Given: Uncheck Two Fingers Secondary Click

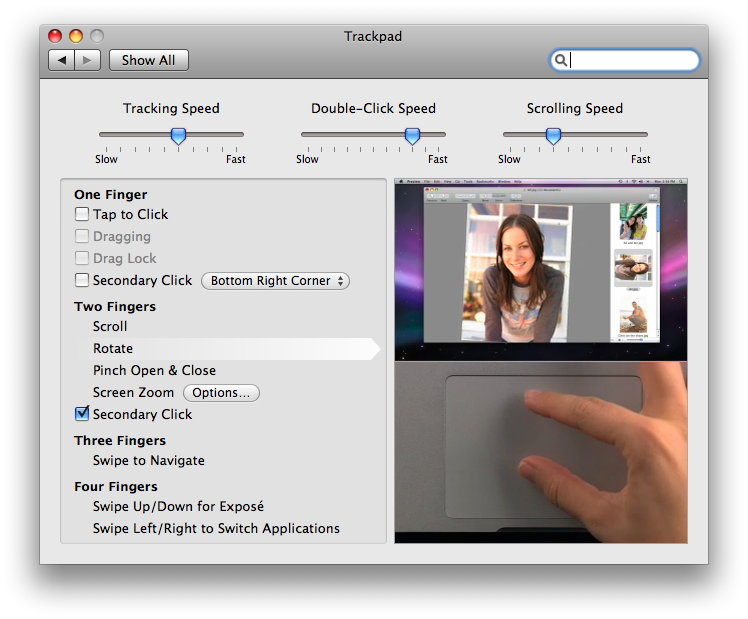Looking at the screenshot, I should pos(82,414).
